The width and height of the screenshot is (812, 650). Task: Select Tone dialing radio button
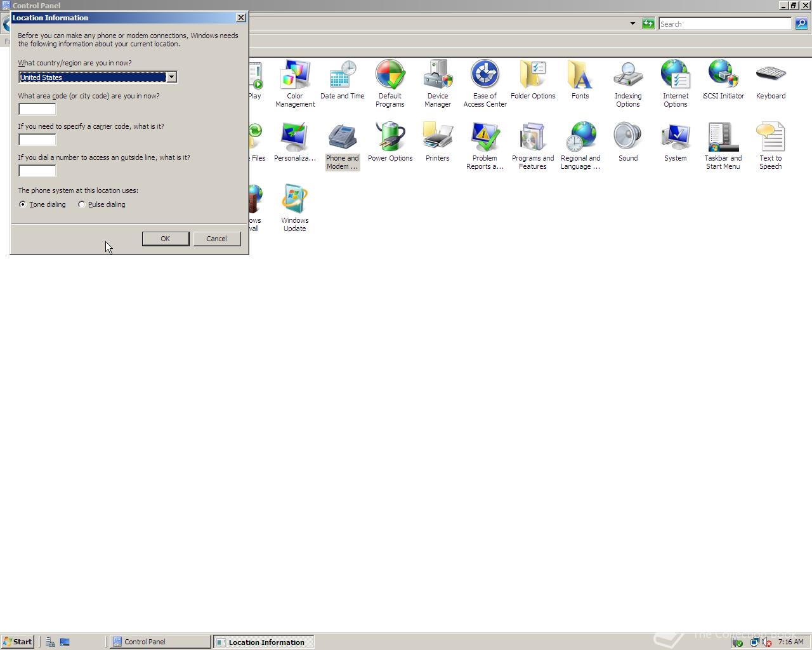coord(43,204)
